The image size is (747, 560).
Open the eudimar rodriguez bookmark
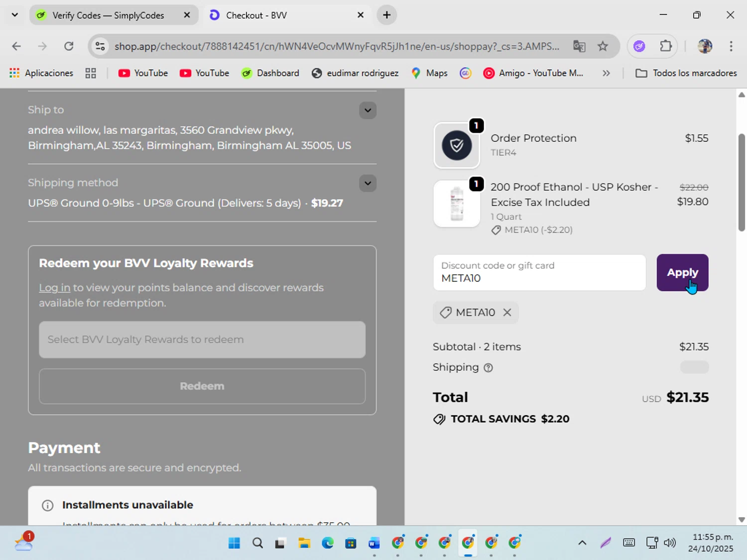click(355, 73)
